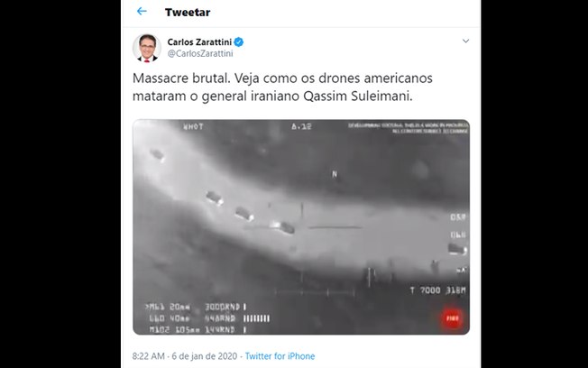
Task: Open the Twitter for iPhone link
Action: (x=280, y=356)
